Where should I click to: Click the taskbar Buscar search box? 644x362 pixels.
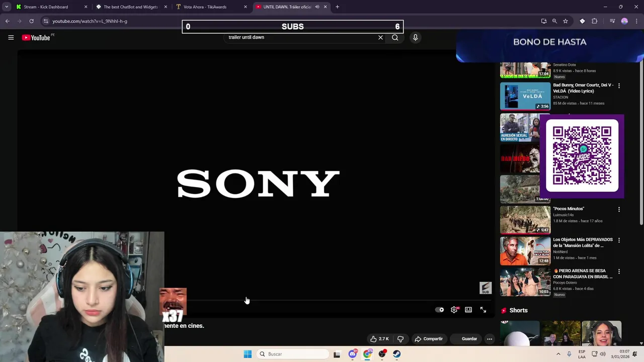[292, 354]
